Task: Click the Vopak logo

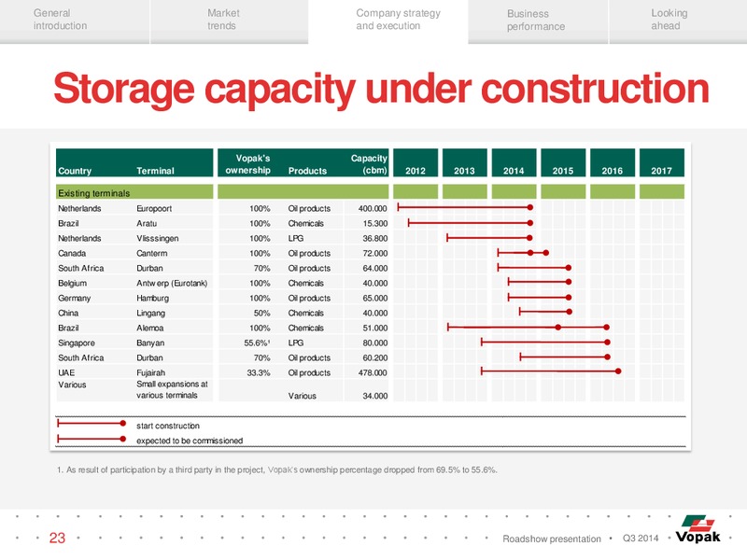Action: (698, 528)
